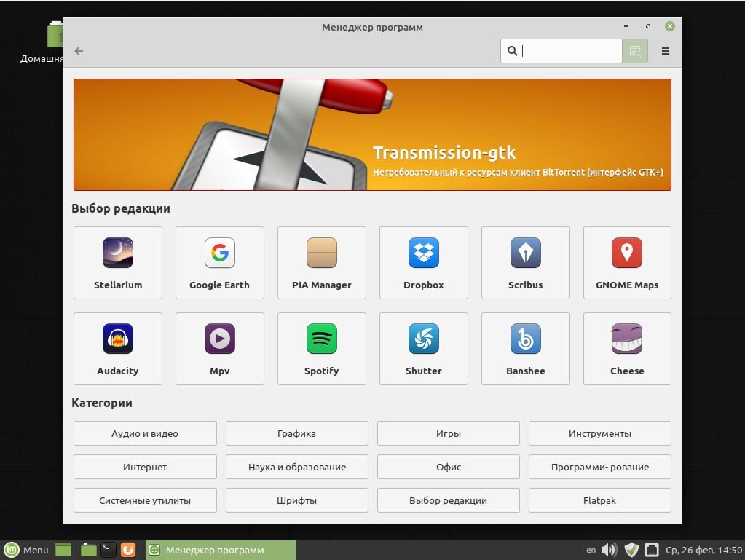Open the Google Earth app tile

219,263
